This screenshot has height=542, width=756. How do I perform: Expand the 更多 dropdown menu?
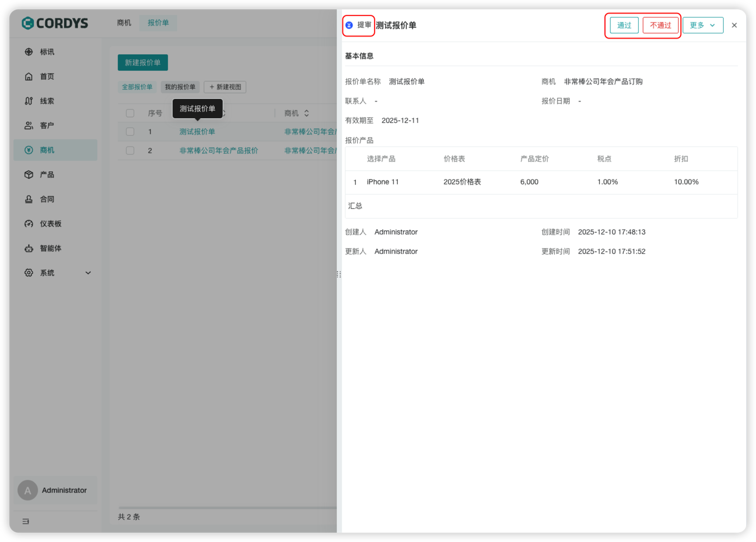pos(702,25)
